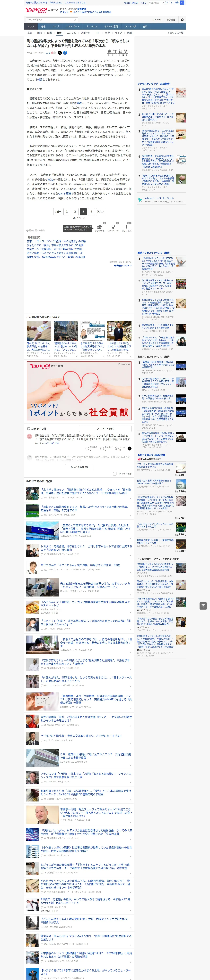Open マイページ link
Viewport: 210px width, 980px height.
coord(157,19)
